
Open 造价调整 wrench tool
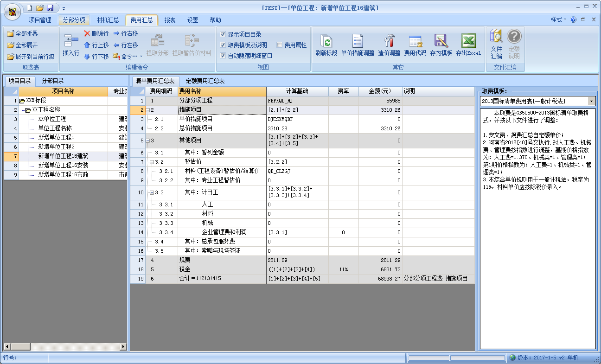[x=389, y=45]
